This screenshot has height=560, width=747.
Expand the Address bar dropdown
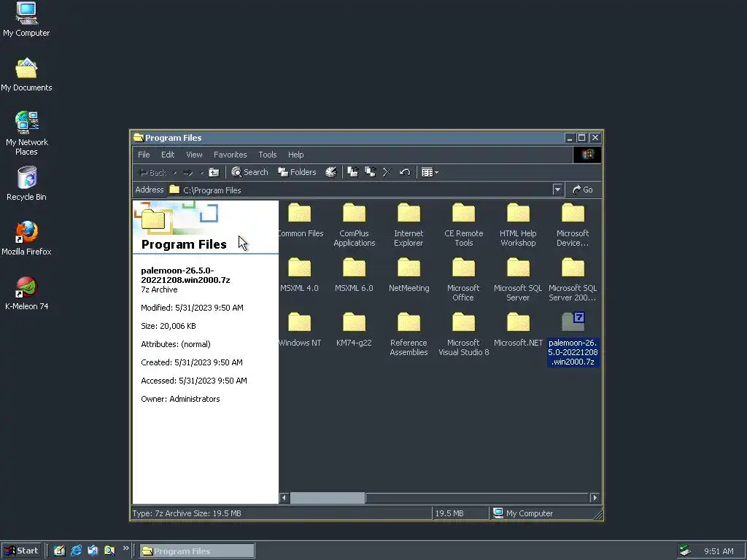coord(557,190)
